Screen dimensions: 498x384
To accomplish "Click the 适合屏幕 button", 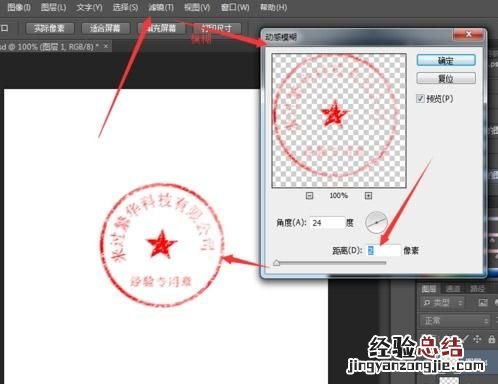I will coord(106,28).
